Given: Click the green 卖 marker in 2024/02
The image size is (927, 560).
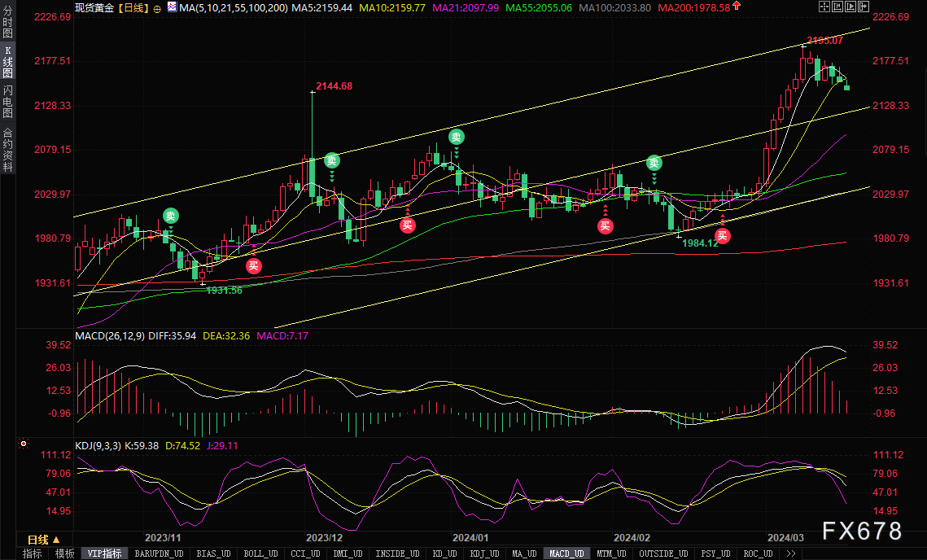Looking at the screenshot, I should (x=654, y=163).
